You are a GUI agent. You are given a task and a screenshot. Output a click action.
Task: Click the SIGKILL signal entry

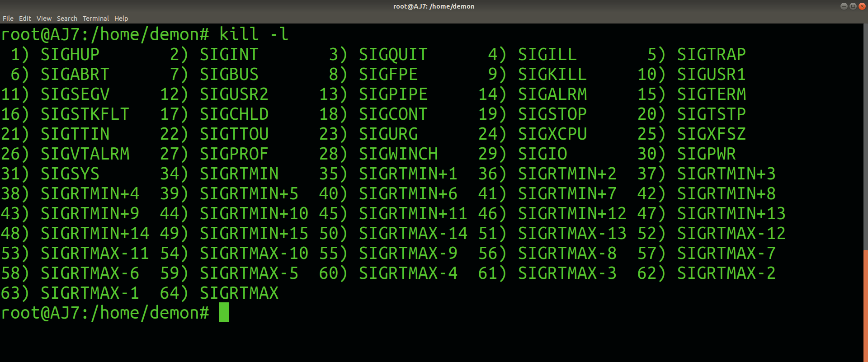click(552, 74)
